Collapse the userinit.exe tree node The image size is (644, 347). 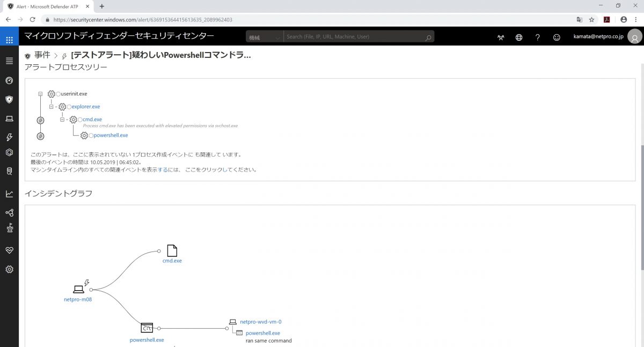click(x=40, y=94)
